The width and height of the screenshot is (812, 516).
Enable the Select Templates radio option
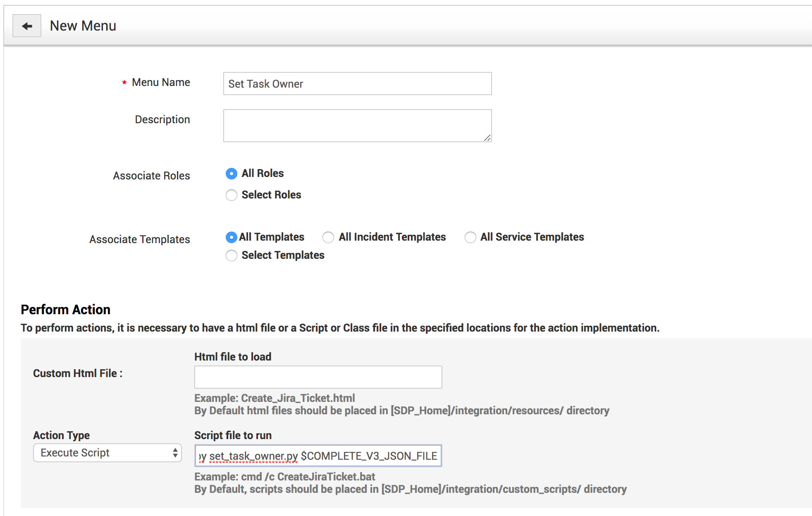click(232, 256)
